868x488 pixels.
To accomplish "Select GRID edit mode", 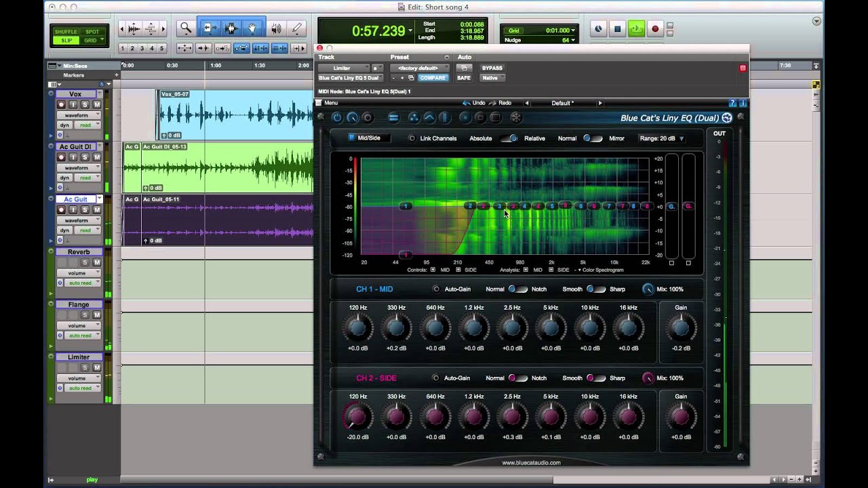I will pos(92,41).
